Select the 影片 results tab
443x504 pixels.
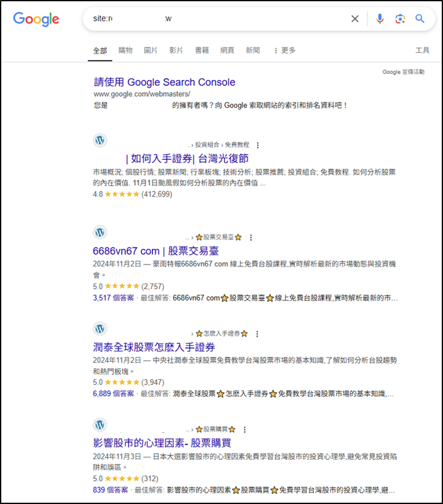176,50
